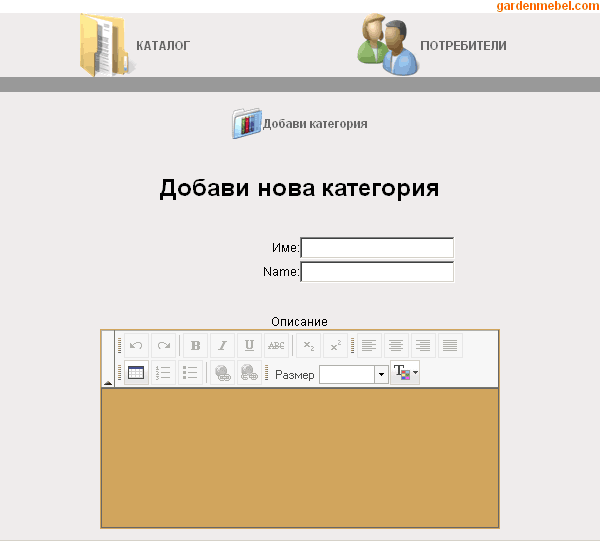This screenshot has width=601, height=542.
Task: Click the Redo icon in editor toolbar
Action: tap(164, 345)
